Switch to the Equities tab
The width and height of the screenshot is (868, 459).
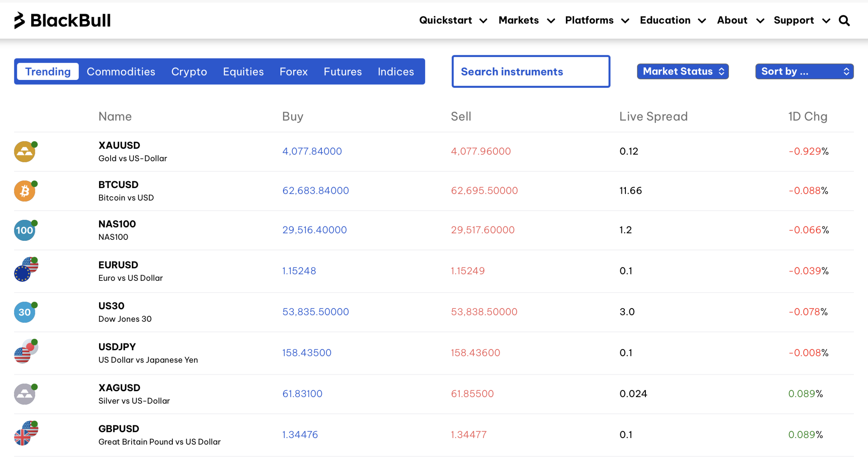(x=243, y=71)
